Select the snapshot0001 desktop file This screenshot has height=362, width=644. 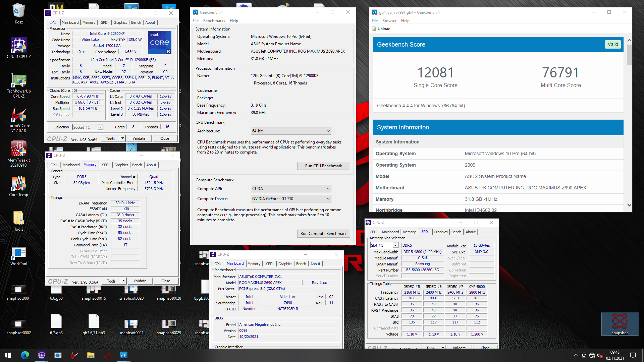tap(19, 292)
